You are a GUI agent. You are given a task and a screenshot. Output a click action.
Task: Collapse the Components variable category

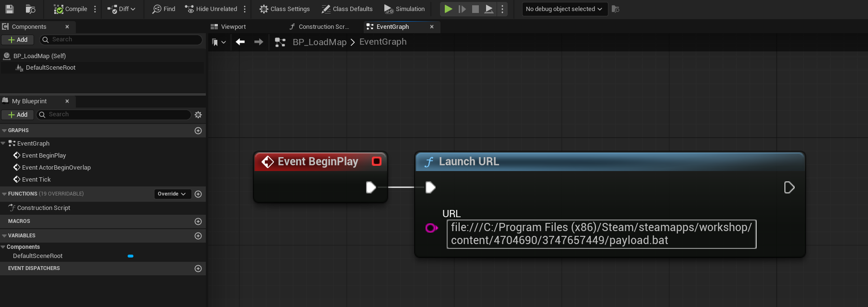tap(3, 247)
